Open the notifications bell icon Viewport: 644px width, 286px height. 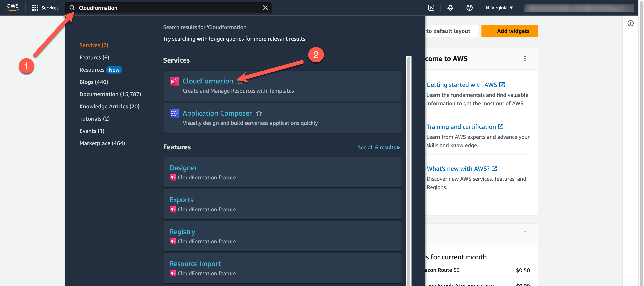tap(450, 8)
